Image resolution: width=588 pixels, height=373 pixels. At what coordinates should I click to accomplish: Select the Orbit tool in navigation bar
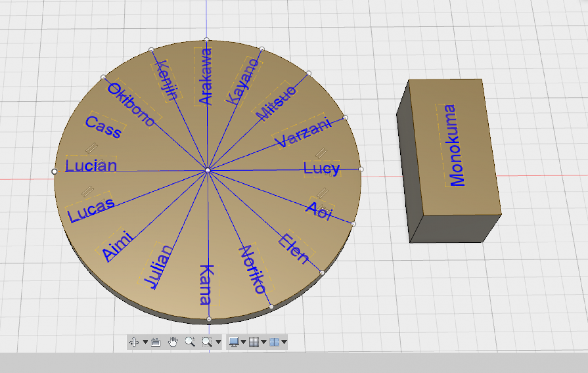coord(134,342)
